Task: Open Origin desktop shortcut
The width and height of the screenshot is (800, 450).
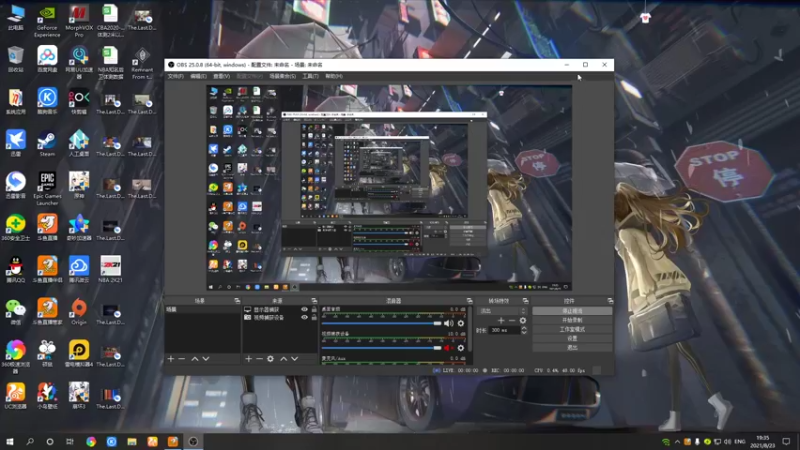Action: point(79,312)
